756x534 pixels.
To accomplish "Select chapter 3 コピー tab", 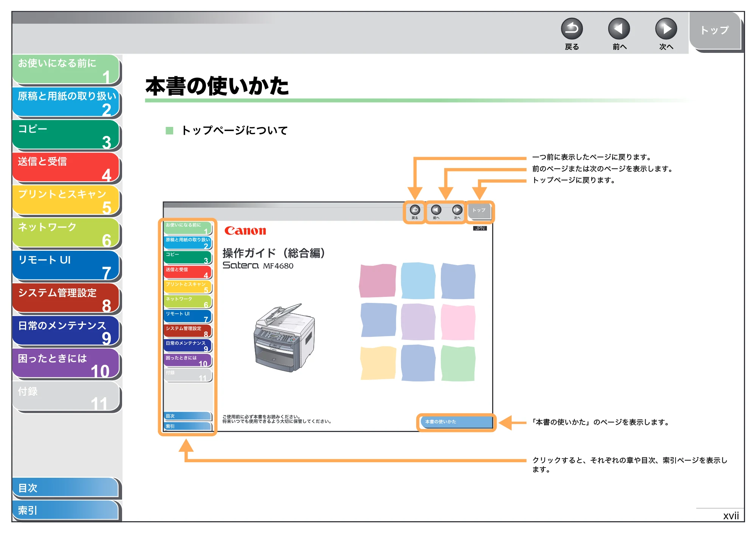I will coord(66,135).
